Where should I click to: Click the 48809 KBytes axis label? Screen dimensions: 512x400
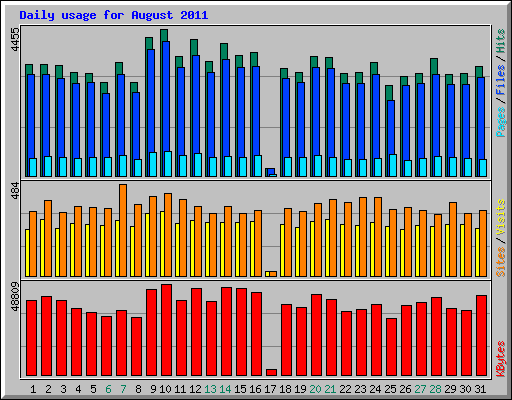[15, 296]
